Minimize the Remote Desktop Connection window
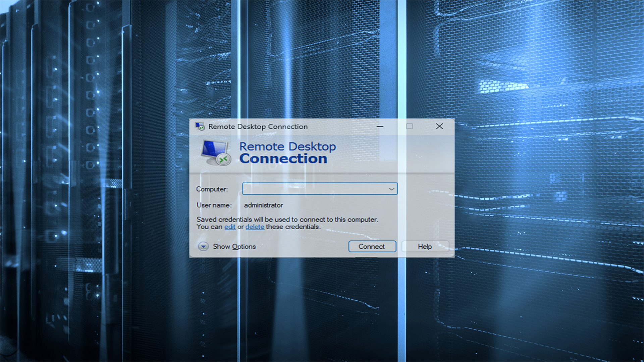 pos(380,126)
